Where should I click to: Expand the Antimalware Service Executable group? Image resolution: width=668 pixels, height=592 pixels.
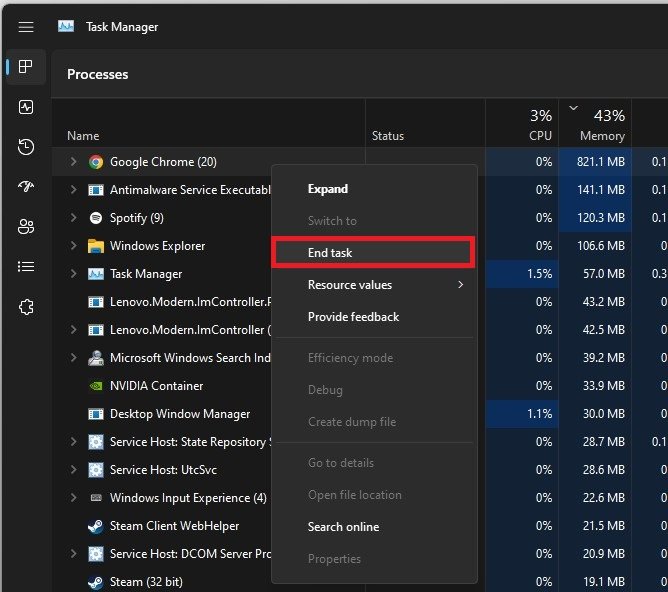[73, 190]
